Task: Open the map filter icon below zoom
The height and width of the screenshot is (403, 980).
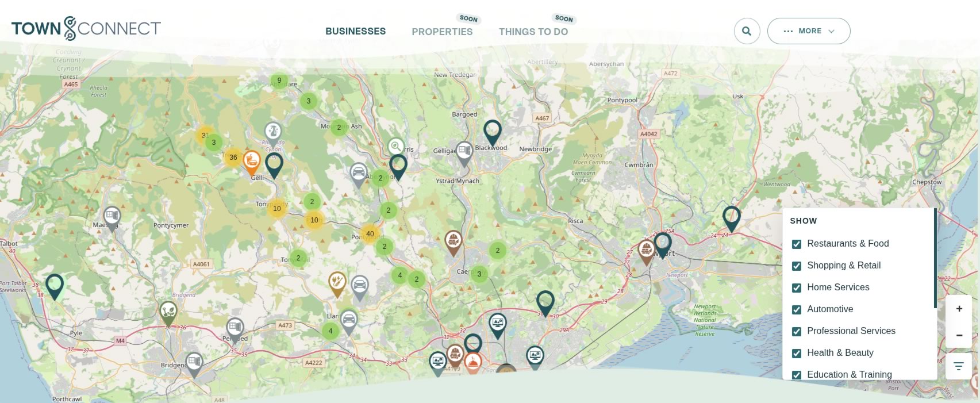Action: tap(959, 366)
